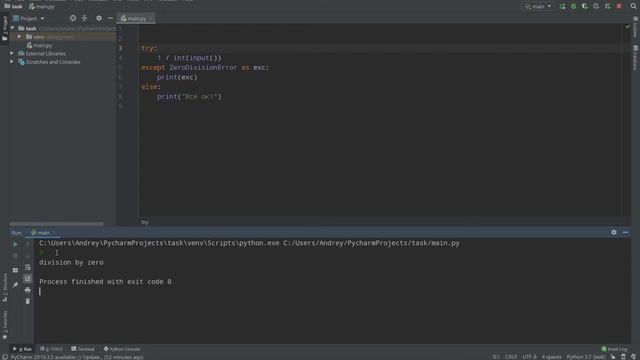Profile main with the profiler icon
Image resolution: width=640 pixels, height=360 pixels.
pyautogui.click(x=596, y=7)
